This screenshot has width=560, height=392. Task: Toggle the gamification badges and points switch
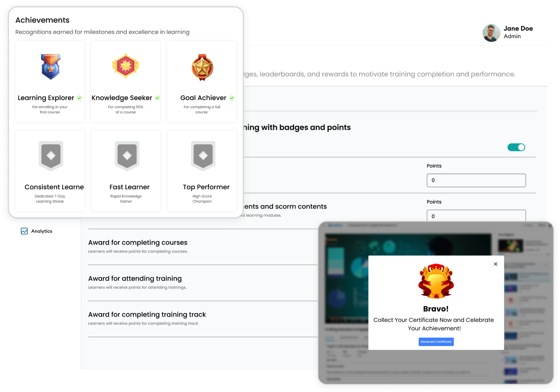[516, 147]
